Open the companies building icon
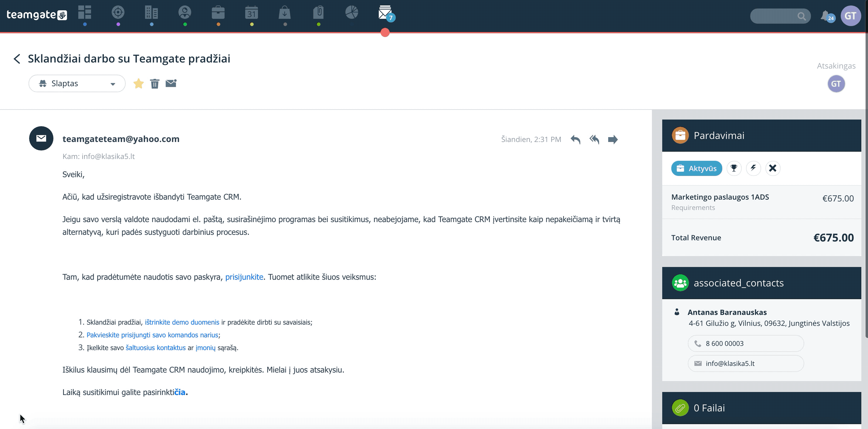This screenshot has height=429, width=868. click(151, 13)
